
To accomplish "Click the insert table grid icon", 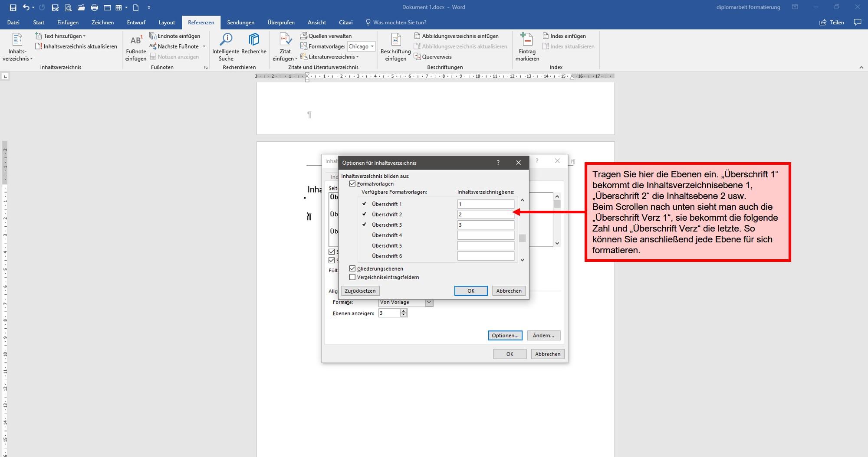I will pos(118,7).
